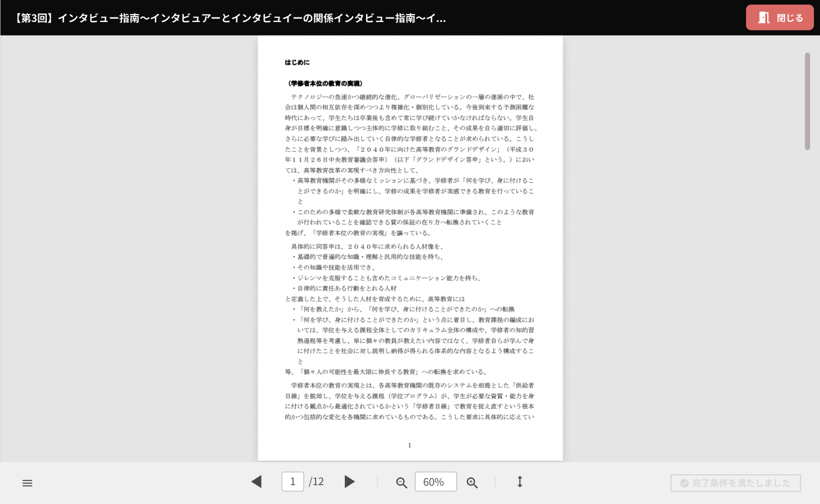Image resolution: width=820 pixels, height=504 pixels.
Task: Click the checkmark icon beside 完了条件を満たしました
Action: (x=684, y=483)
